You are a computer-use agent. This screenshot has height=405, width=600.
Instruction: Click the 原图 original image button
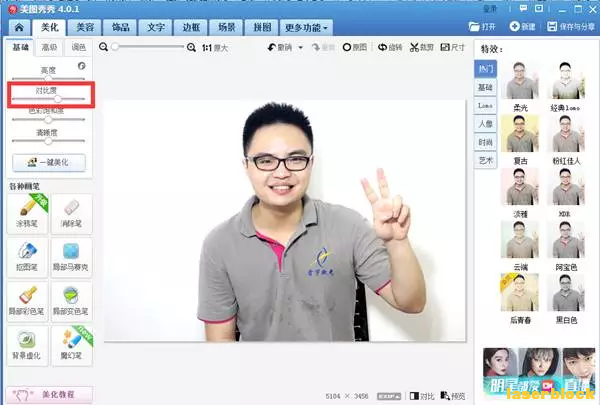coord(355,47)
